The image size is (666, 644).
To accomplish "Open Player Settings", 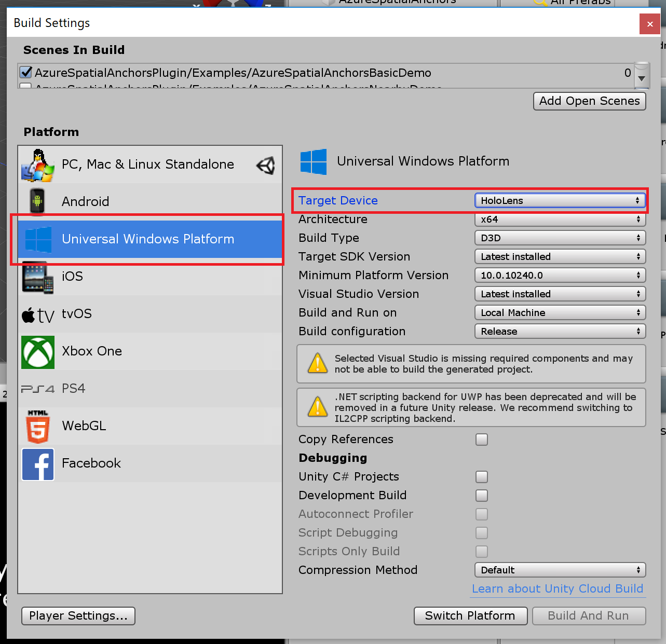I will point(78,616).
